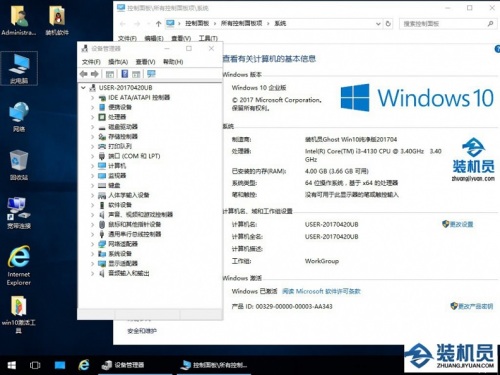Open the 阅读 Microsoft 软件许可条款 link

(321, 291)
